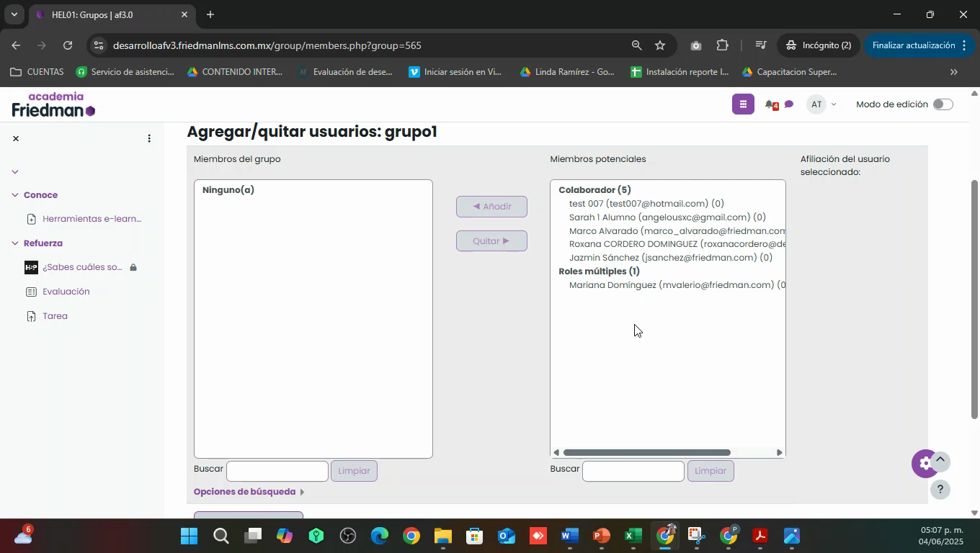Open the notifications bell

tap(770, 104)
